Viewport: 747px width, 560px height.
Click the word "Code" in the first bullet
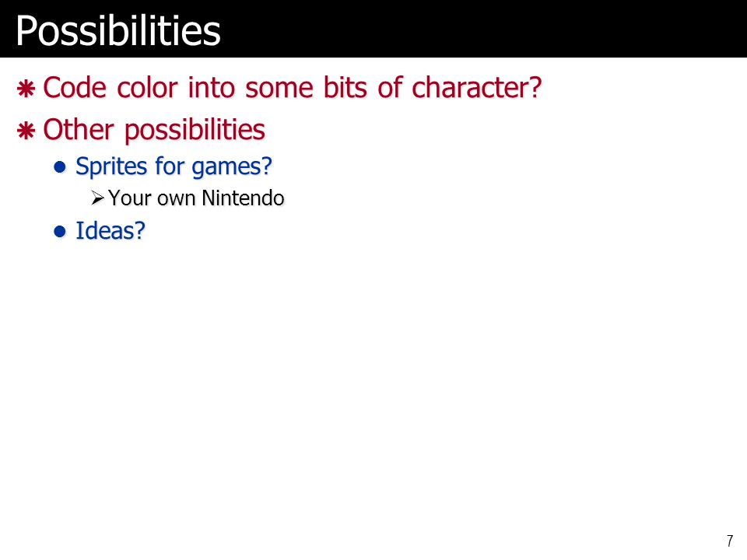pyautogui.click(x=75, y=88)
